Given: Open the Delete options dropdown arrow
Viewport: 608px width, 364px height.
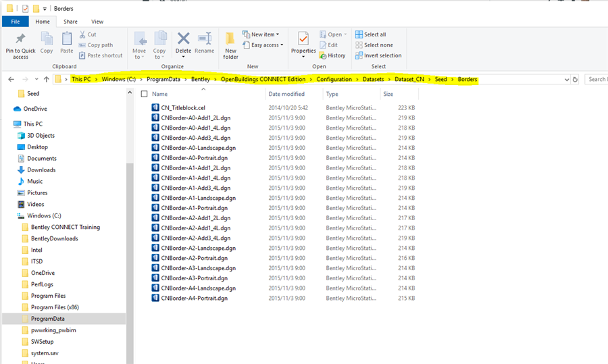Looking at the screenshot, I should (x=183, y=57).
